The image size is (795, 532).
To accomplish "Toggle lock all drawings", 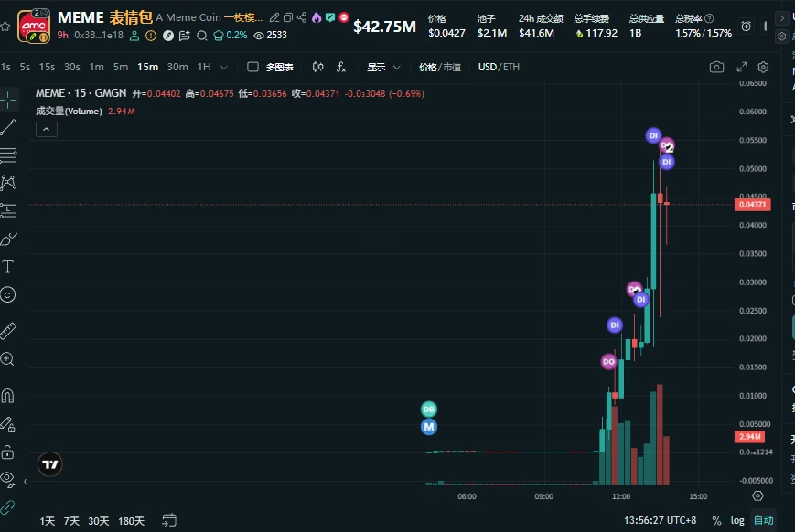I will click(x=7, y=452).
